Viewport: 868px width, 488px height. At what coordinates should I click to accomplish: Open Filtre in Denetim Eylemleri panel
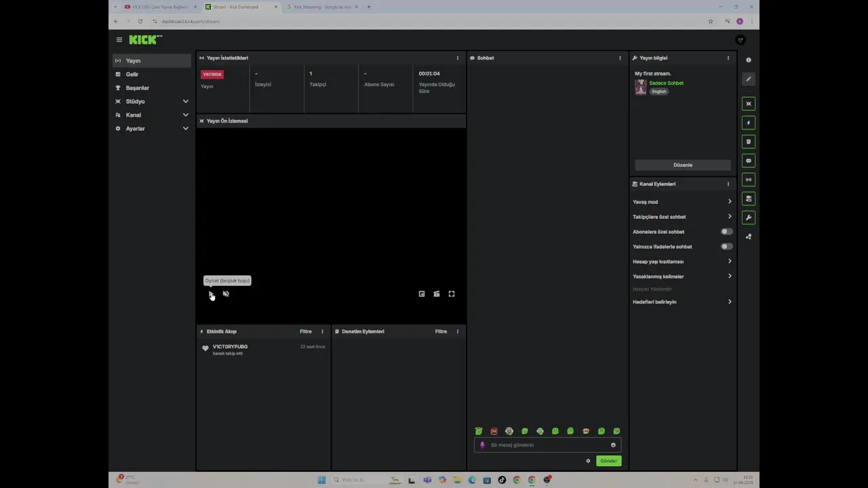pos(441,331)
